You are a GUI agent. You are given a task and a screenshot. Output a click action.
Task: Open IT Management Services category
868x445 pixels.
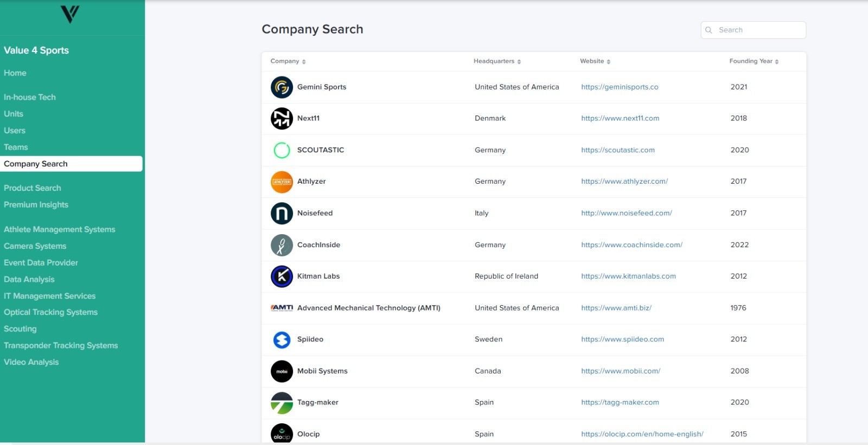(50, 296)
